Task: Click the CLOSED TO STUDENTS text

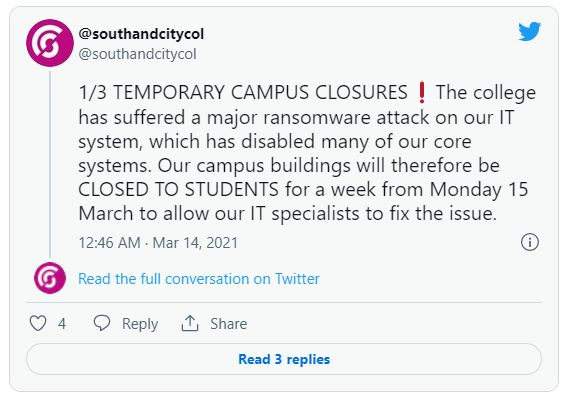Action: 178,189
